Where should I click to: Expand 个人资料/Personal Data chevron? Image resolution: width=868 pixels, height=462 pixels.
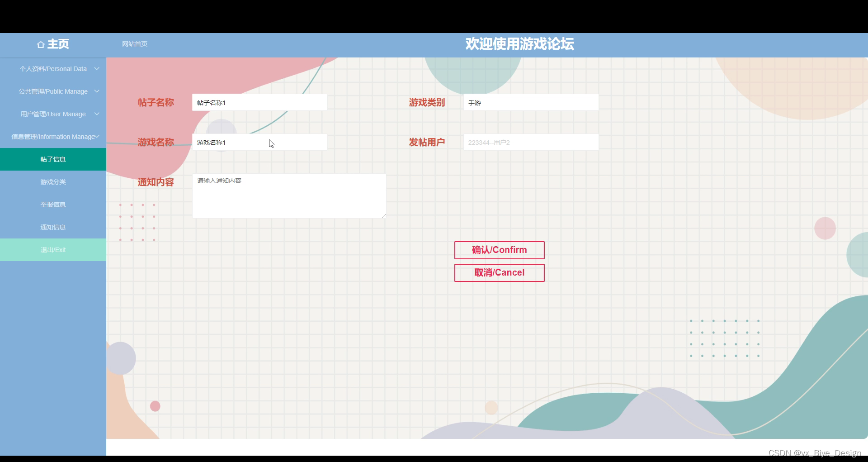coord(97,69)
